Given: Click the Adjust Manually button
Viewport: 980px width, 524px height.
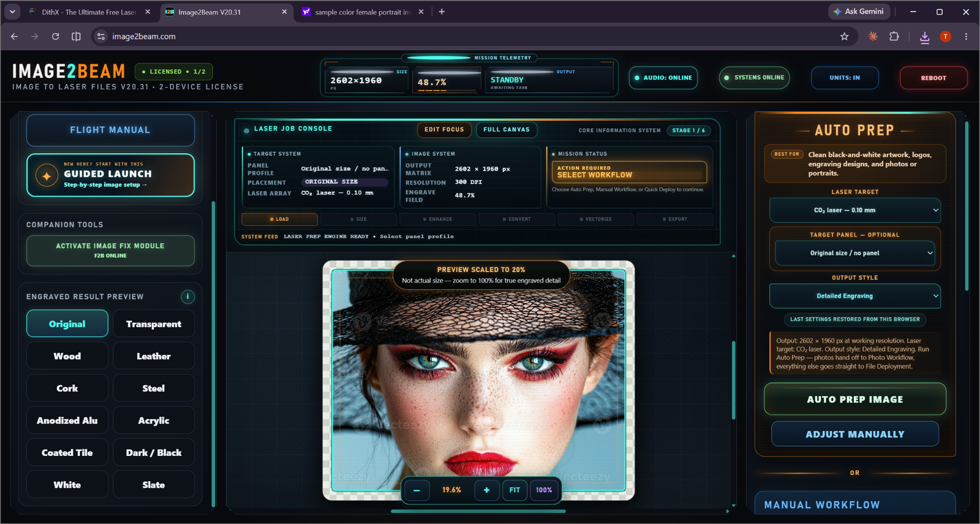Looking at the screenshot, I should (x=855, y=434).
